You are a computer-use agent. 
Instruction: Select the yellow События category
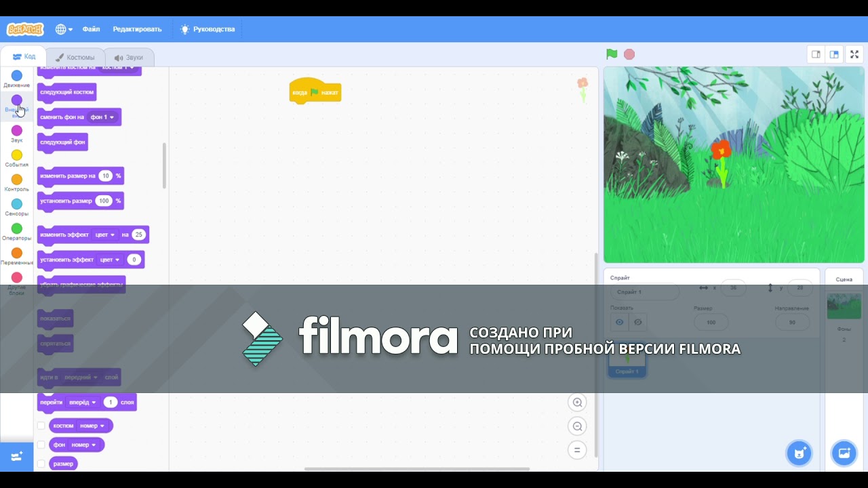pos(17,159)
